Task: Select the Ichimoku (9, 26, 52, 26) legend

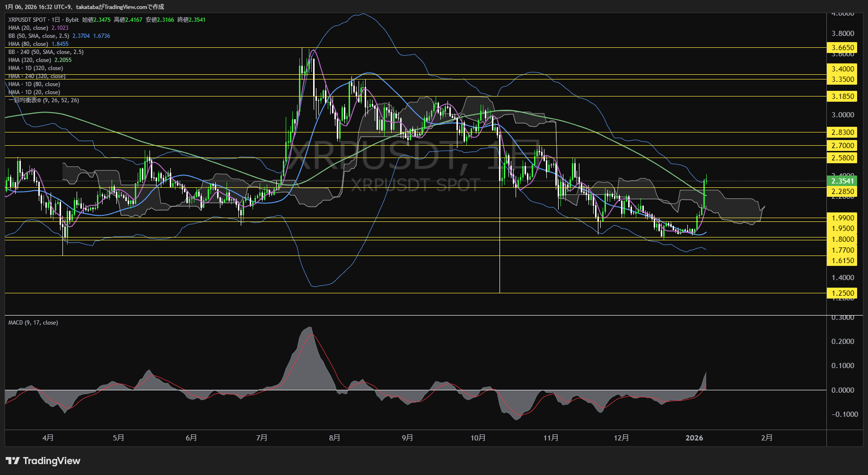Action: coord(44,100)
